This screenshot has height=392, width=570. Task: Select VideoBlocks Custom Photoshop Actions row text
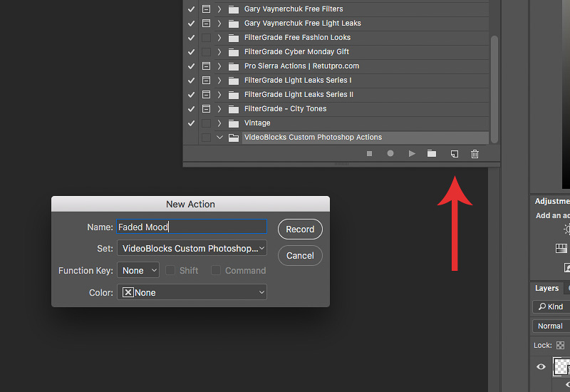click(x=313, y=137)
